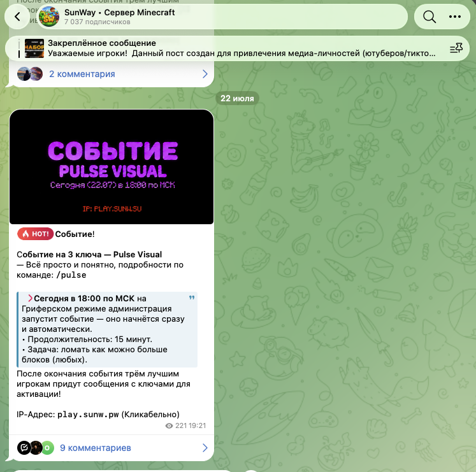The height and width of the screenshot is (472, 476).
Task: Open the Pulse Visual event image
Action: tap(112, 167)
